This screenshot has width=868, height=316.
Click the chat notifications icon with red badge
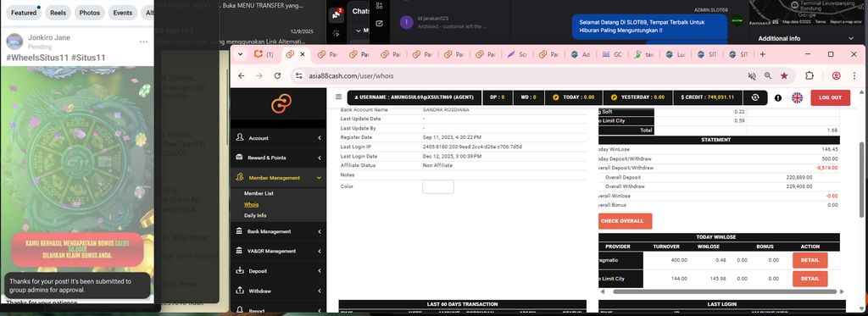[337, 14]
